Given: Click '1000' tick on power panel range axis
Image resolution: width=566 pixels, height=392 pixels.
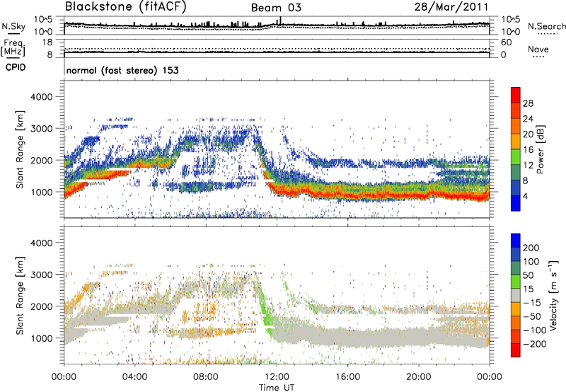Looking at the screenshot, I should pos(41,192).
